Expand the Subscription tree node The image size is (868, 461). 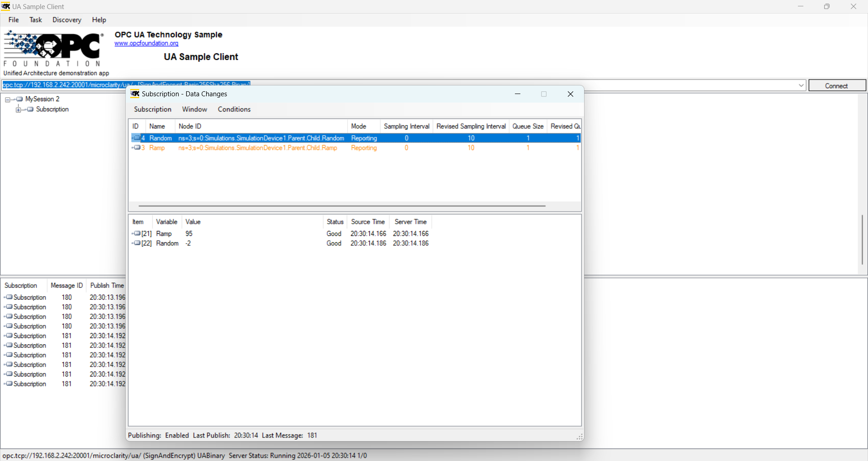click(x=18, y=109)
